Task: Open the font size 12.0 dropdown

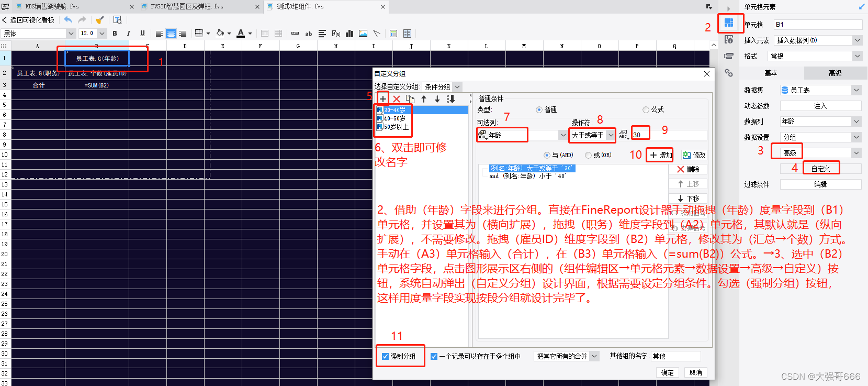Action: point(102,34)
